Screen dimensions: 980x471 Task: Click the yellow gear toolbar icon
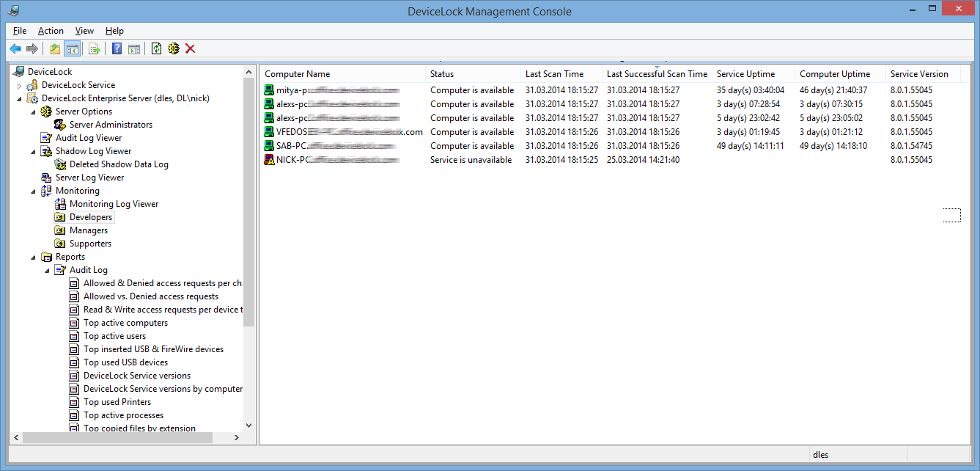[173, 48]
